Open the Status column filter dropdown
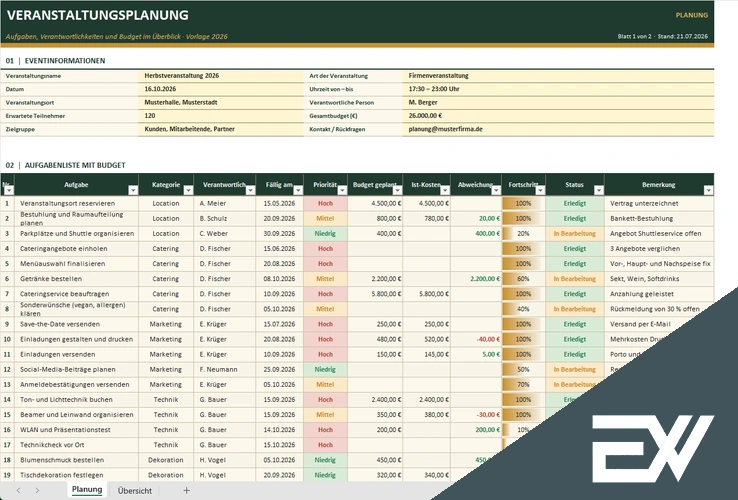The height and width of the screenshot is (500, 738). point(599,190)
